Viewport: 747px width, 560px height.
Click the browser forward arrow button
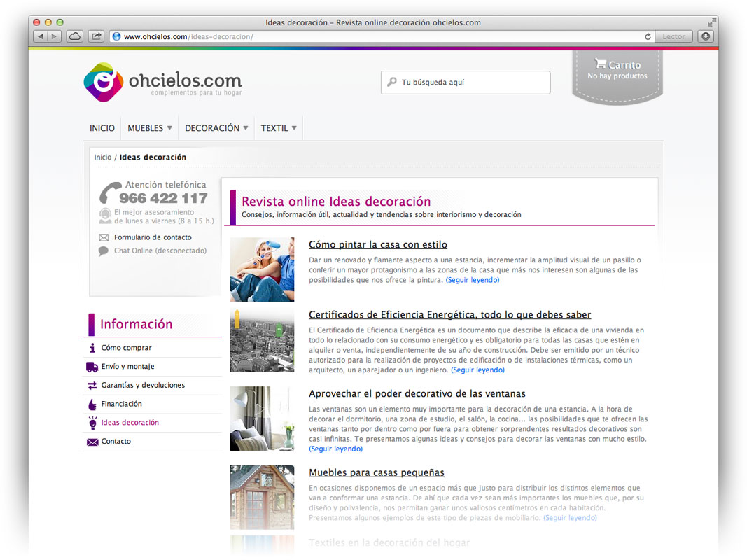[55, 36]
